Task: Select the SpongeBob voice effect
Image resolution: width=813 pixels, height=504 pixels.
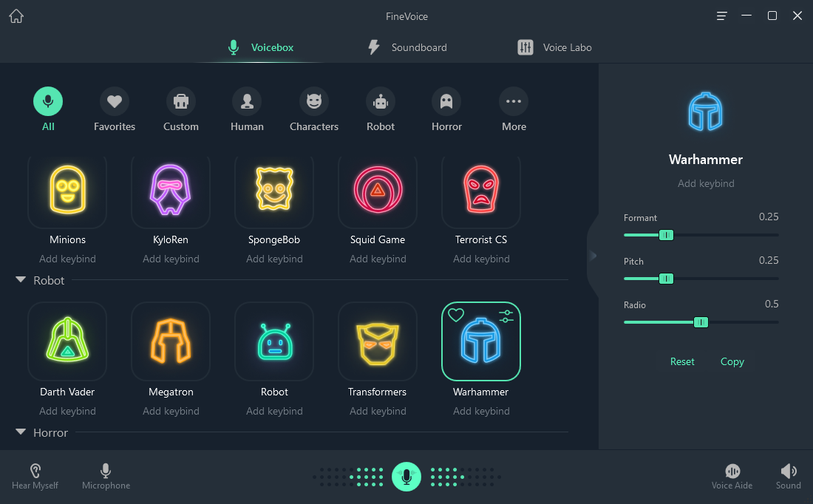Action: pyautogui.click(x=274, y=191)
